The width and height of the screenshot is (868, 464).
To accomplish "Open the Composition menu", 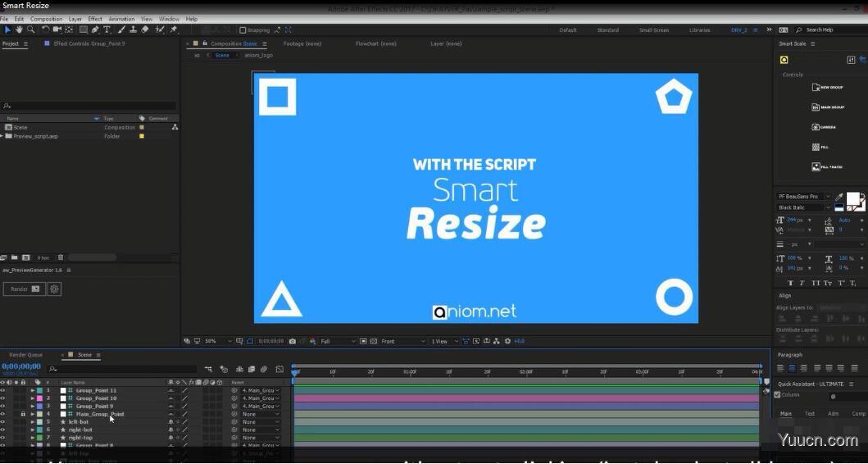I will [46, 19].
